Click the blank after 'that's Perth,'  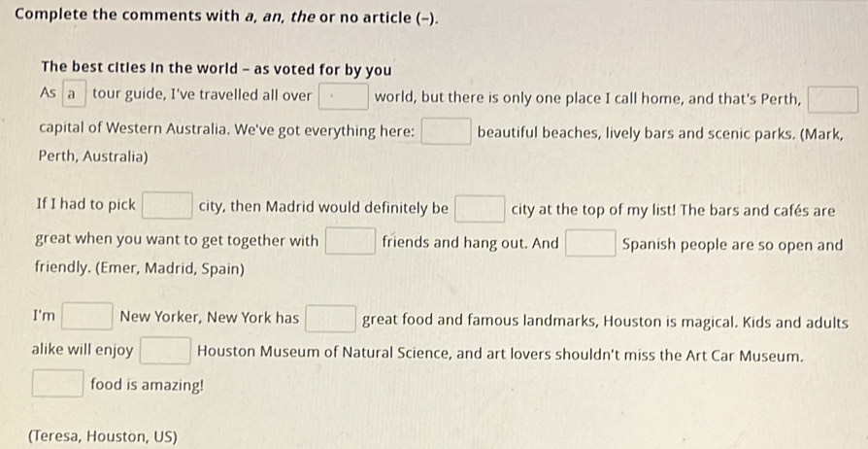coord(833,100)
